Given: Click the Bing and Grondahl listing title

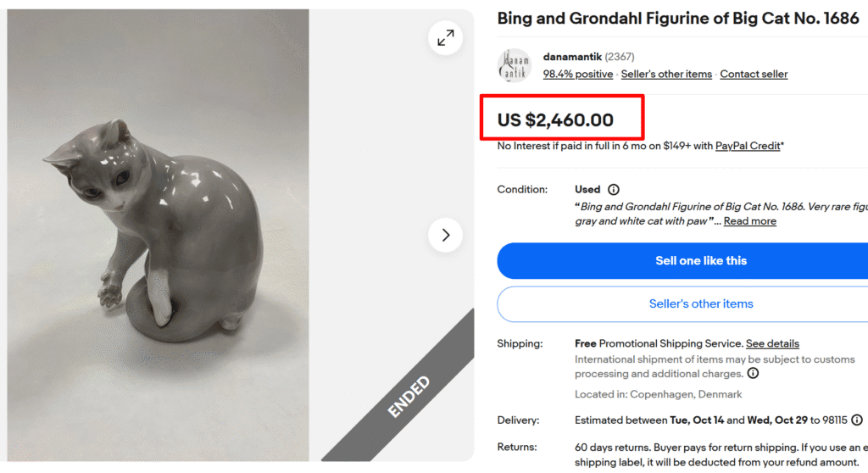Looking at the screenshot, I should point(677,19).
